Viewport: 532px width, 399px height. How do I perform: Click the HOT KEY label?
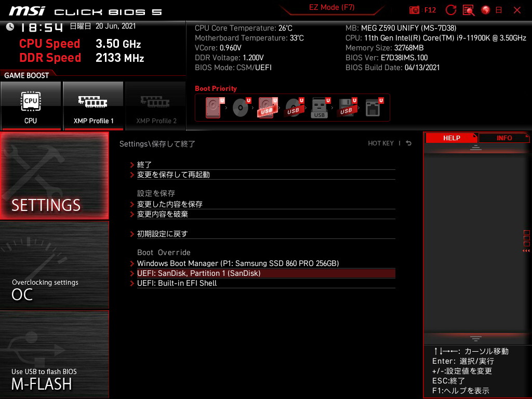(381, 143)
